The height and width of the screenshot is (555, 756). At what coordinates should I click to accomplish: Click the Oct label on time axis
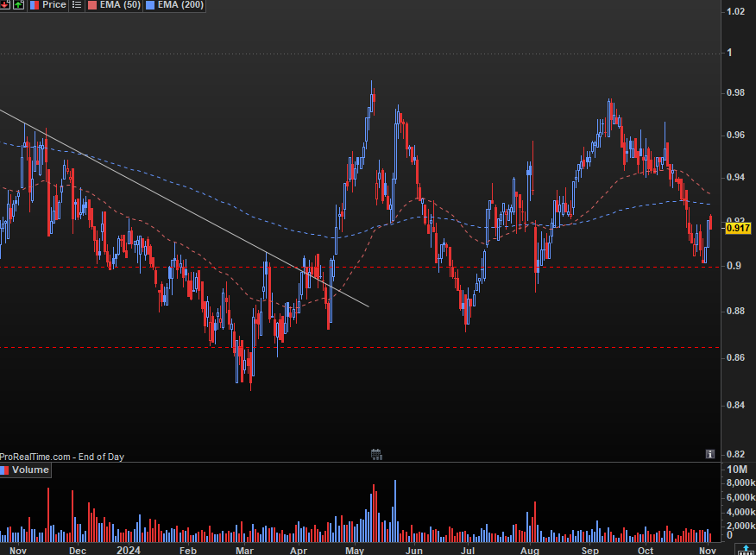[x=646, y=550]
